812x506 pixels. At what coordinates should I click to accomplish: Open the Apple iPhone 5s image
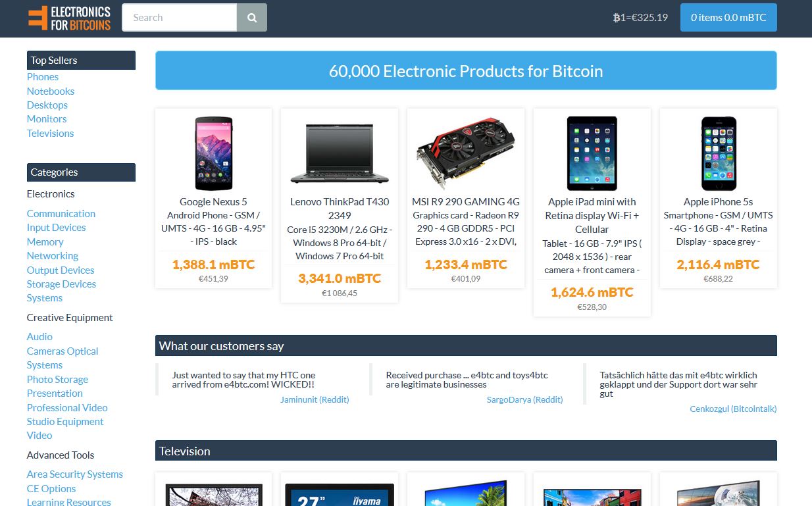[x=719, y=153]
